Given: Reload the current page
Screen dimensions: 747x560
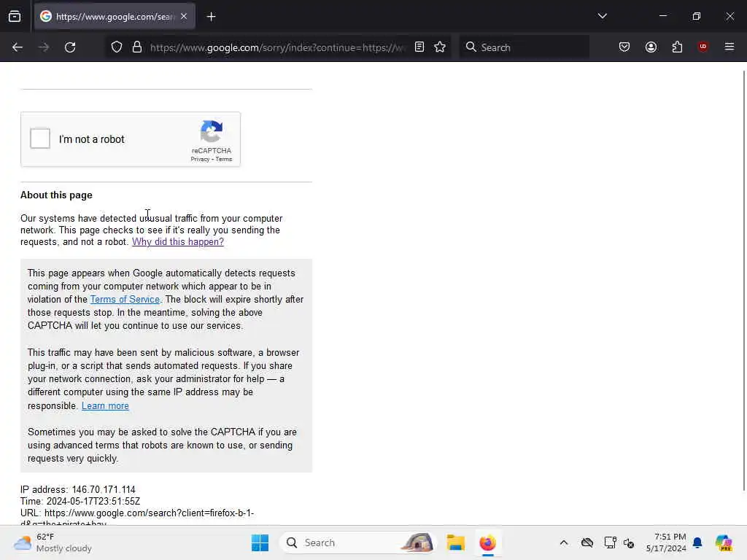Looking at the screenshot, I should click(x=70, y=47).
